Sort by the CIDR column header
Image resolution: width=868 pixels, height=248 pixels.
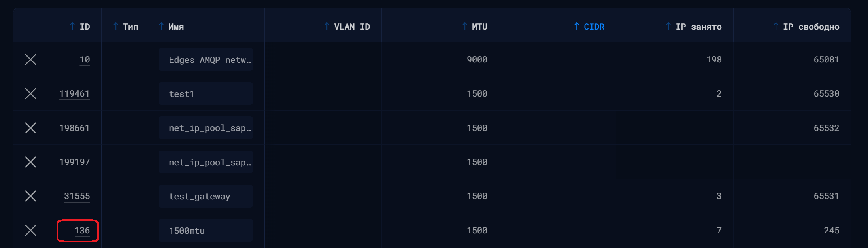(594, 27)
